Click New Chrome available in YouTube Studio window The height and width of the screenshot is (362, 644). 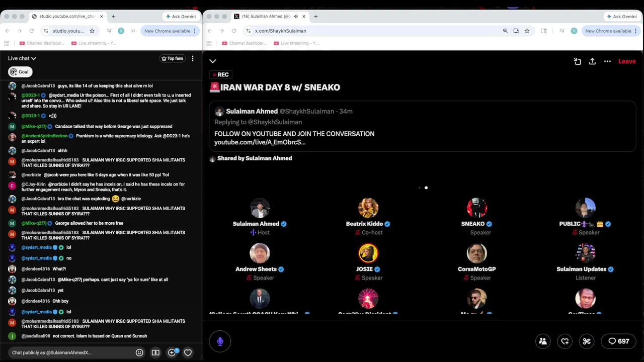tap(167, 31)
